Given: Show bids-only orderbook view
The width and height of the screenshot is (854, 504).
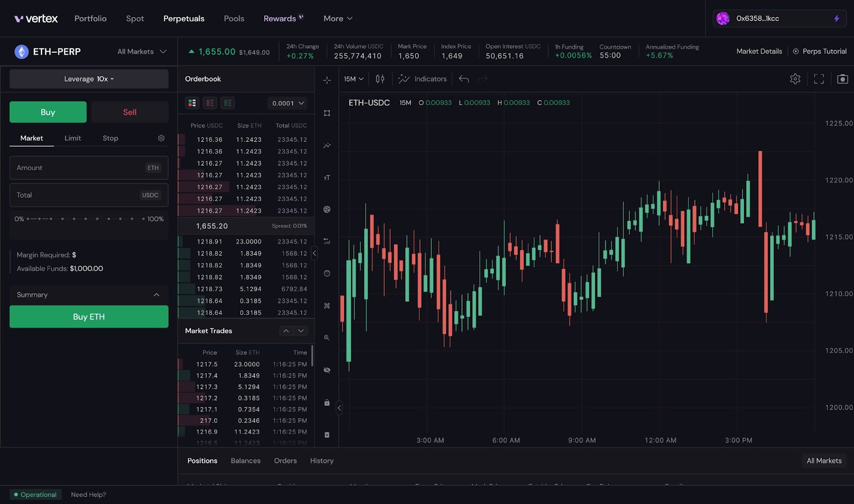Looking at the screenshot, I should coord(228,103).
